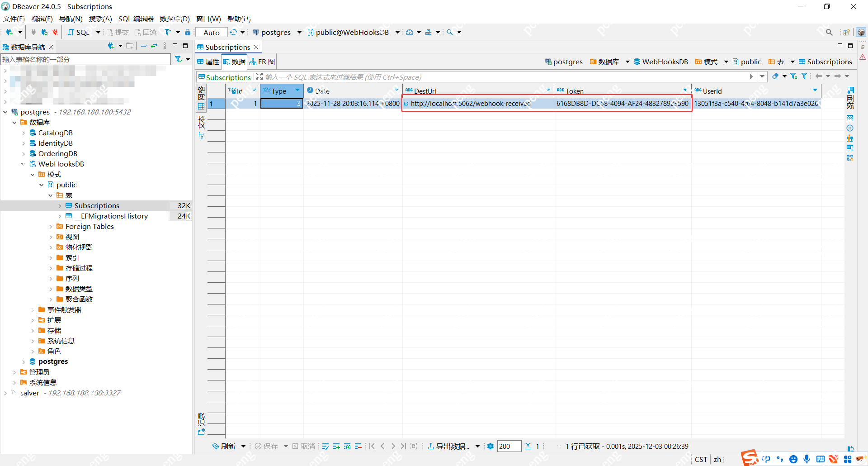Open the 编辑(E) menu

[x=42, y=19]
